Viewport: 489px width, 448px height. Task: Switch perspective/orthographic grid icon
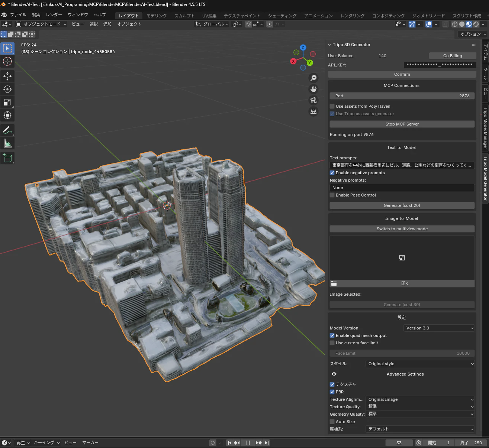[x=314, y=111]
